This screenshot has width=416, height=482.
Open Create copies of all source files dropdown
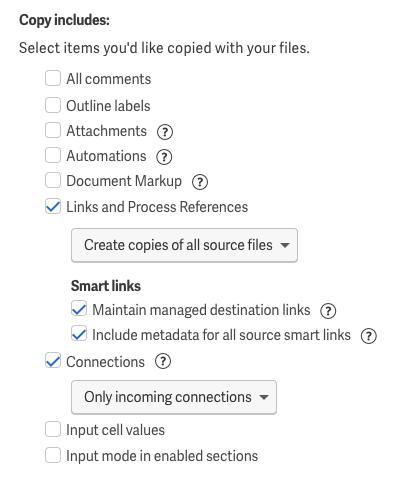(x=184, y=245)
